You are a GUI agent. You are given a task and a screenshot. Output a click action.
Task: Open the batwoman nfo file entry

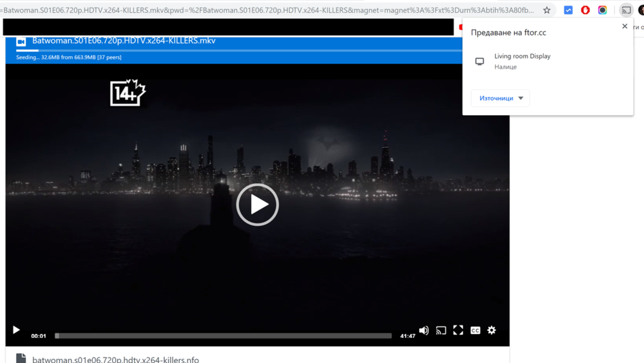[115, 359]
